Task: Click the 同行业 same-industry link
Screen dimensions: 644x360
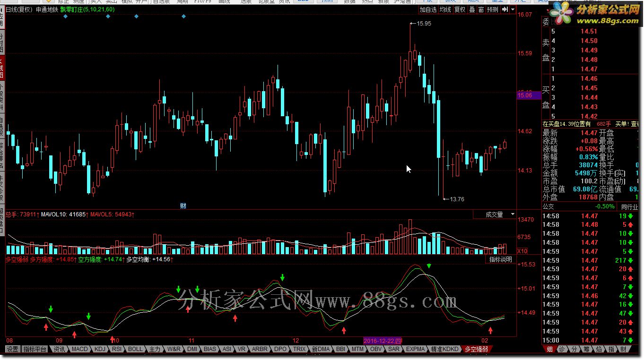Action: pos(629,207)
